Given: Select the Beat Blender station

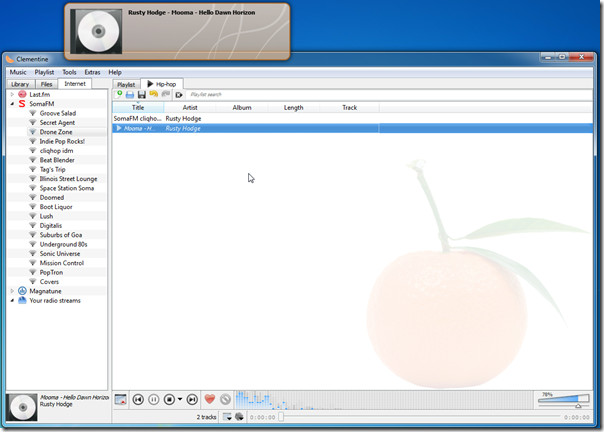Looking at the screenshot, I should pos(57,160).
